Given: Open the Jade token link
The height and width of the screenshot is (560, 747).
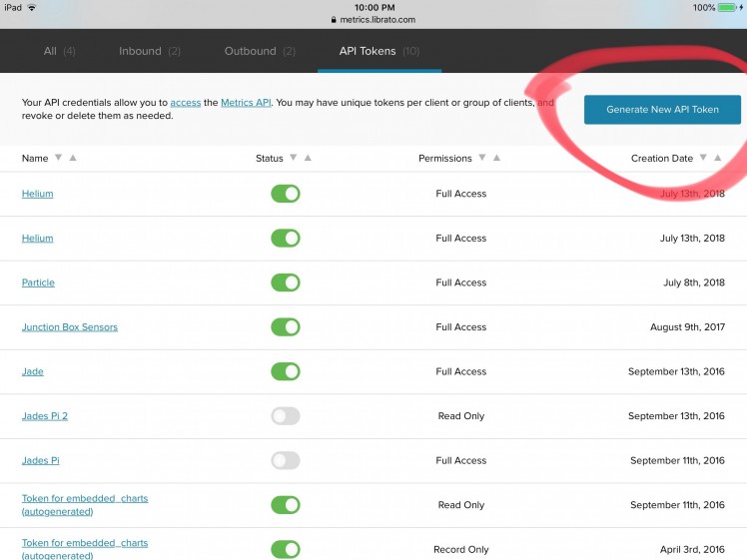Looking at the screenshot, I should pos(32,371).
